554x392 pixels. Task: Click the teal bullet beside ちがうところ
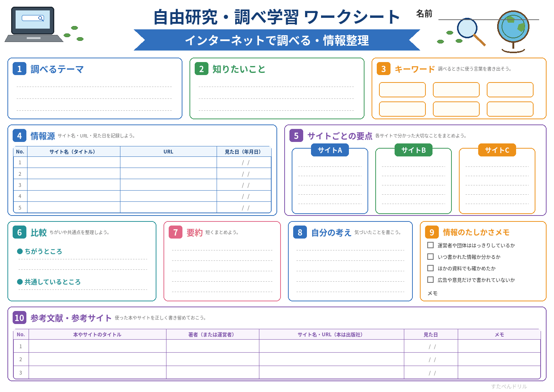pos(20,252)
